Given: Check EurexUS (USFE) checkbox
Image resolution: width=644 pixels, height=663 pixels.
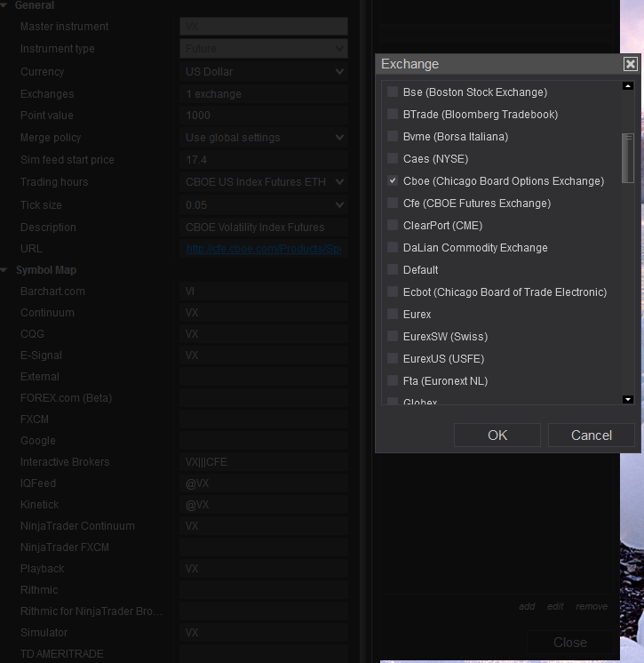Looking at the screenshot, I should tap(393, 358).
